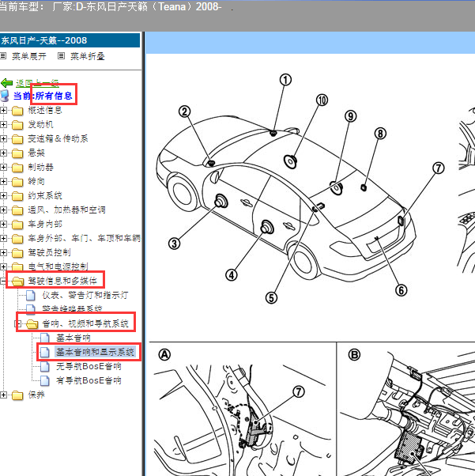The image size is (475, 476).
Task: Expand the 车身内部 tree node
Action: coord(3,225)
